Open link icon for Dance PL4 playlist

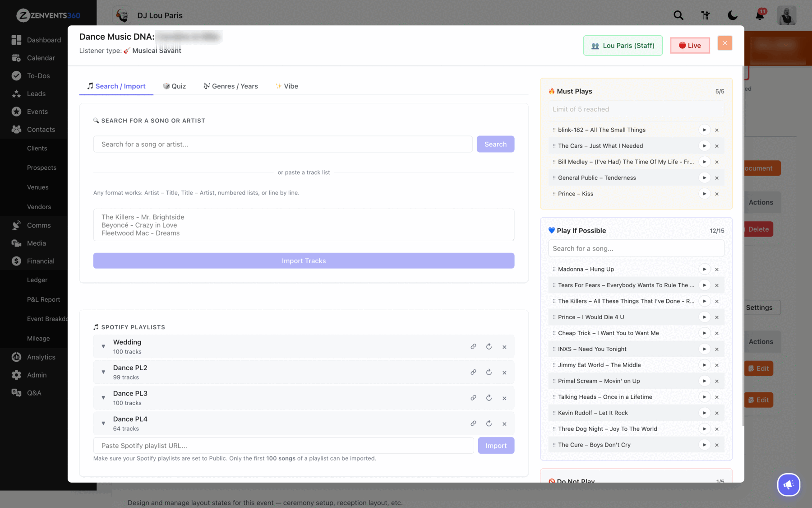473,424
